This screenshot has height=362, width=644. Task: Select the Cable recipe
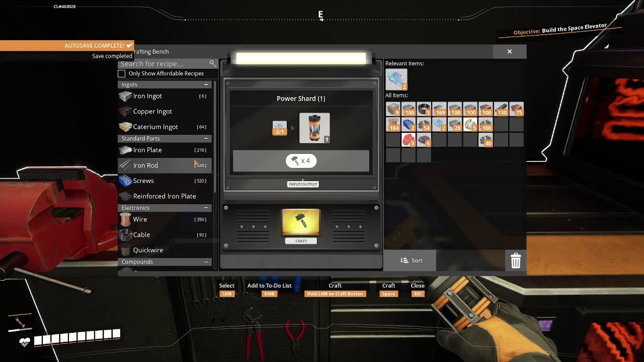(x=165, y=235)
